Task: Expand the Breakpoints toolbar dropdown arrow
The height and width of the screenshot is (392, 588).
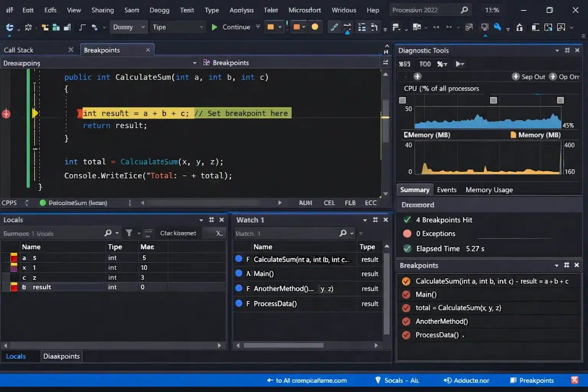Action: click(x=195, y=62)
